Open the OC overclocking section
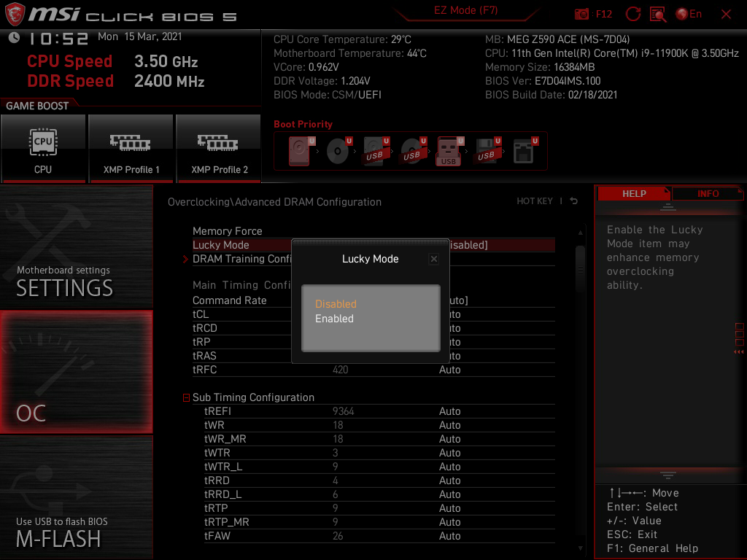Image resolution: width=747 pixels, height=560 pixels. click(x=76, y=372)
